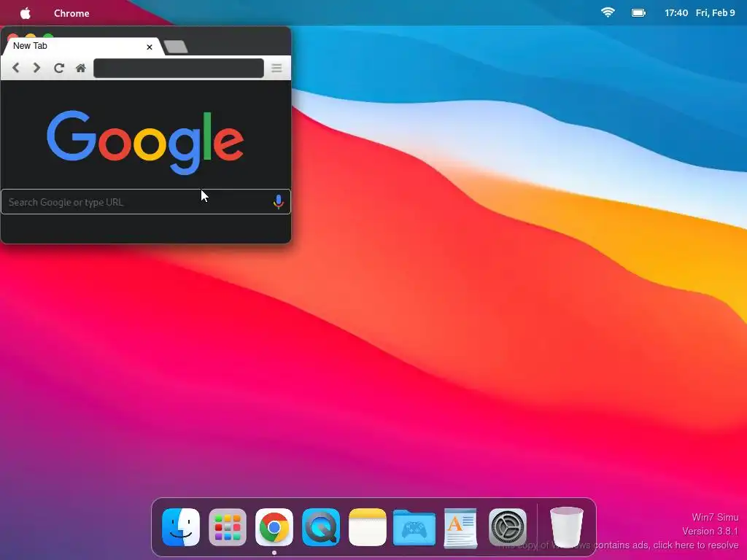Image resolution: width=747 pixels, height=560 pixels.
Task: Open QuickTime Player from the dock
Action: pyautogui.click(x=321, y=527)
